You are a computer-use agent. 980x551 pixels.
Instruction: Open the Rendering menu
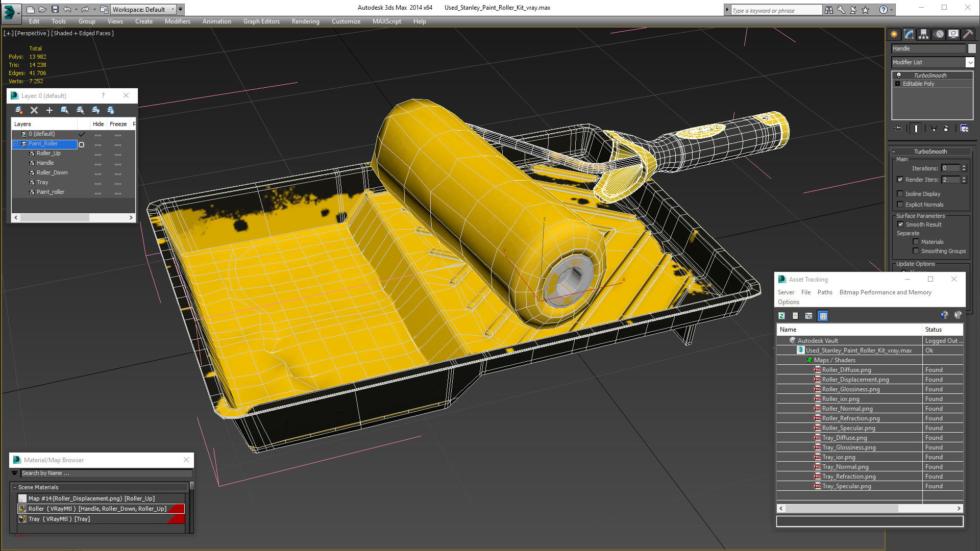pos(305,21)
